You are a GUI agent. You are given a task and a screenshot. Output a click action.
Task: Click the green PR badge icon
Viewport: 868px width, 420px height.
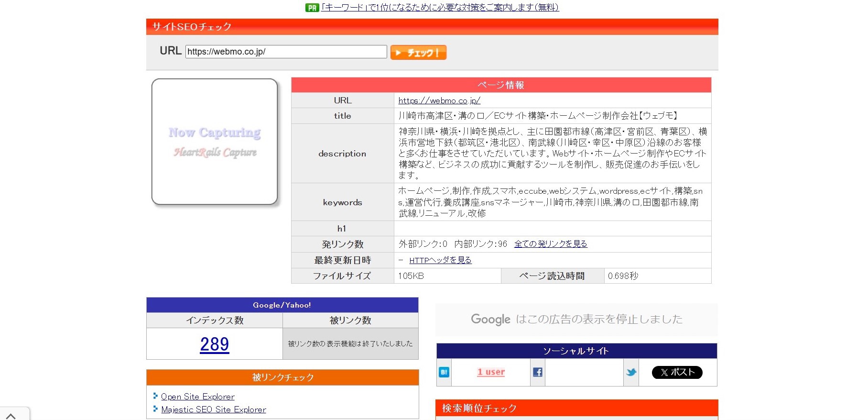coord(312,8)
